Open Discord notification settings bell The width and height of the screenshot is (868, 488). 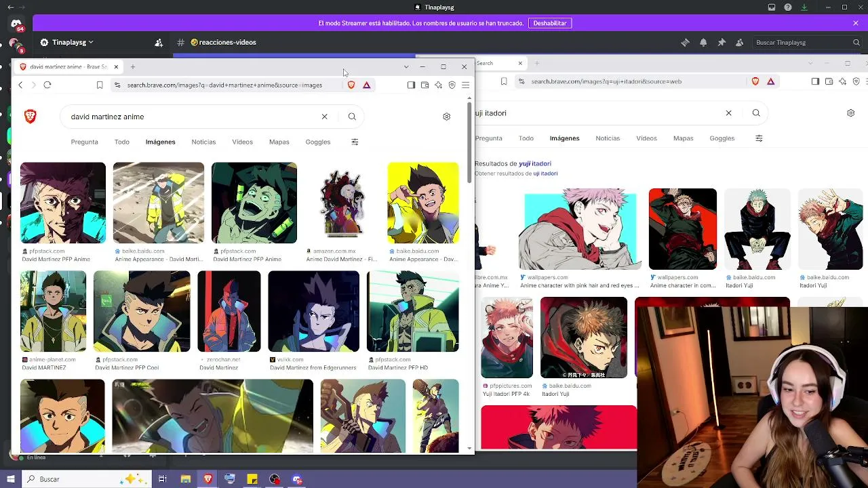(703, 42)
